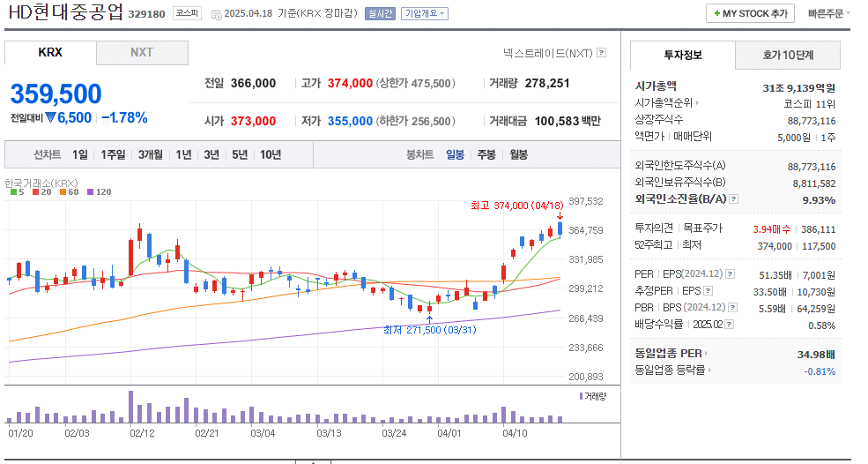This screenshot has width=868, height=464.
Task: Click the 거래량 value 278,251
Action: pos(547,83)
